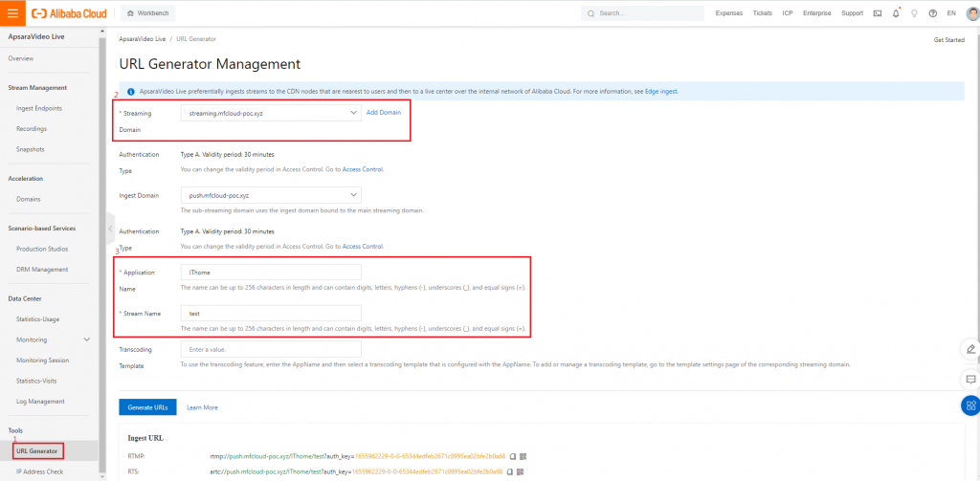Image resolution: width=980 pixels, height=481 pixels.
Task: Click the RTMP ingest URL text
Action: 358,456
